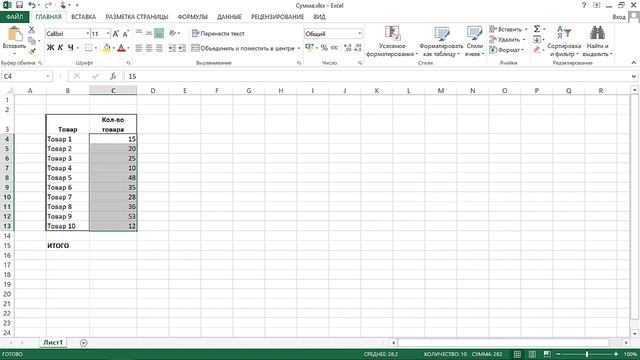Open Find & Select binoculars icon

tap(598, 33)
